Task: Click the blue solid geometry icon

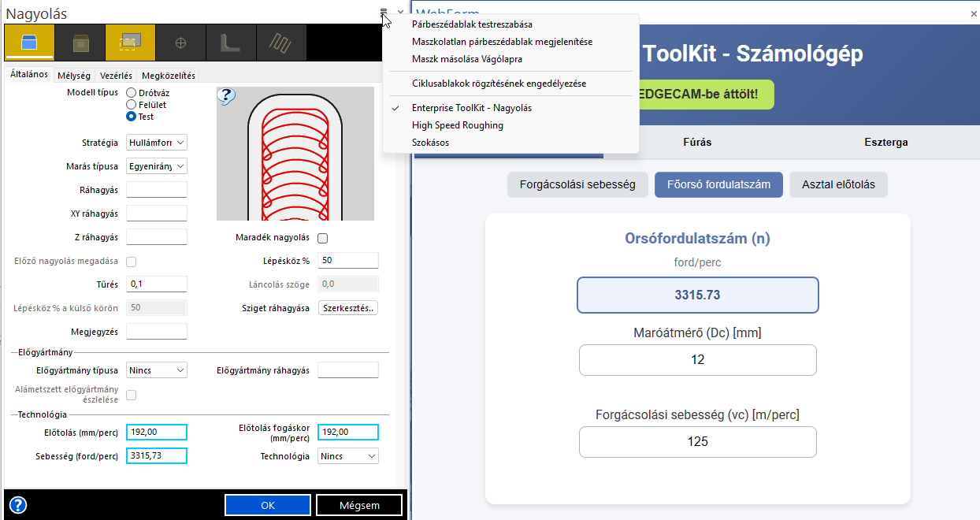Action: coord(29,43)
